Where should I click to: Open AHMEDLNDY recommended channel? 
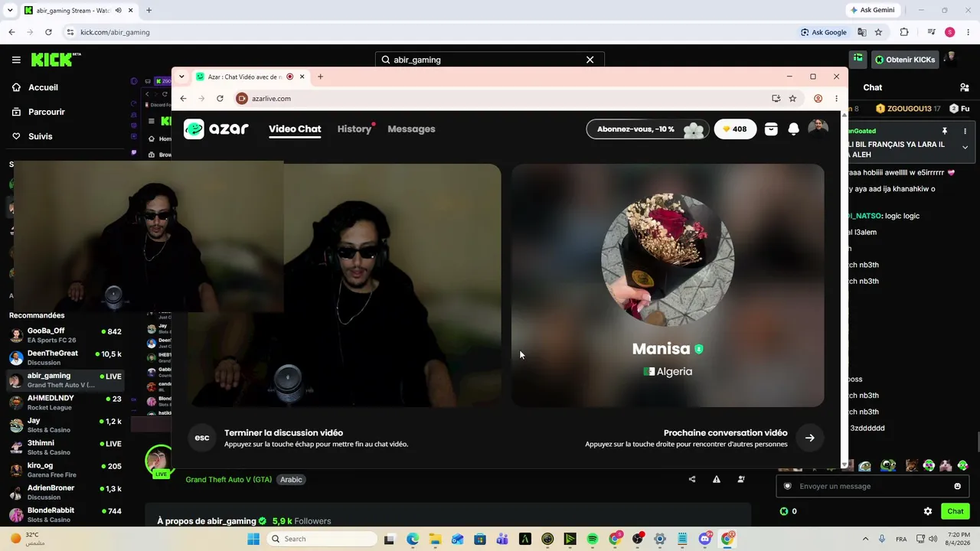click(x=65, y=403)
